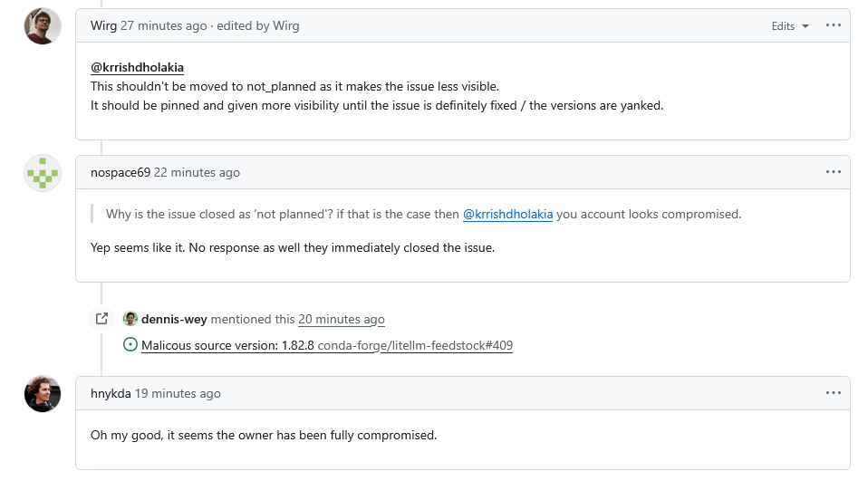Image resolution: width=868 pixels, height=481 pixels.
Task: Open Wirg's comment options menu
Action: tap(833, 25)
